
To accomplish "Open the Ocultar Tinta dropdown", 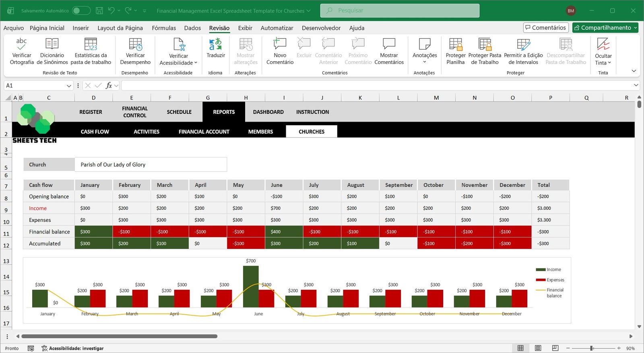I will coord(603,62).
